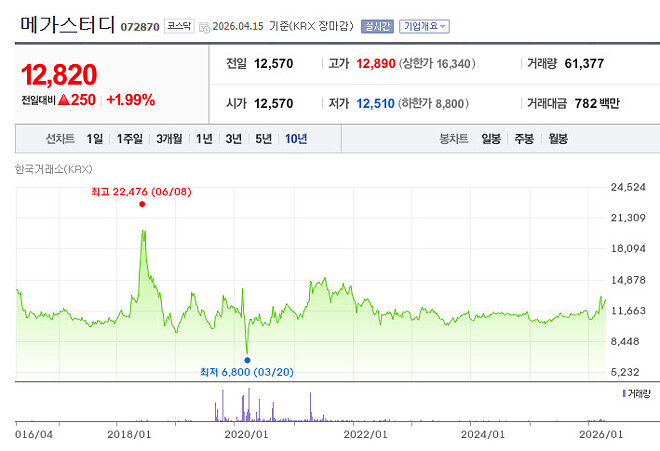This screenshot has width=660, height=451.
Task: Click the red 최고 22,476 marker dot
Action: (x=142, y=204)
